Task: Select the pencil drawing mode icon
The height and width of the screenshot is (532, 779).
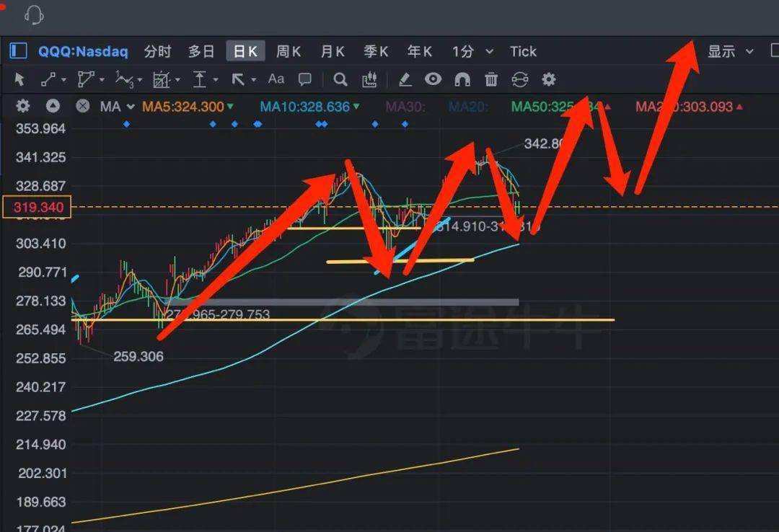Action: click(x=405, y=79)
